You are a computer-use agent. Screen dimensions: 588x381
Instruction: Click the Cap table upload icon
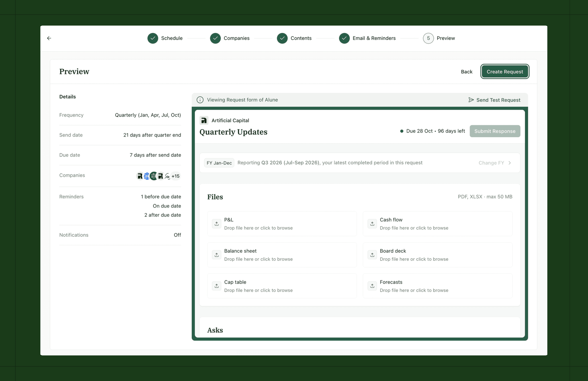tap(216, 286)
